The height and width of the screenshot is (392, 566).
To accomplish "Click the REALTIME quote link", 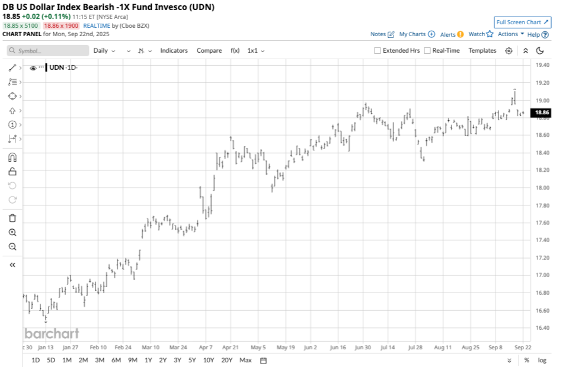I will click(x=97, y=26).
